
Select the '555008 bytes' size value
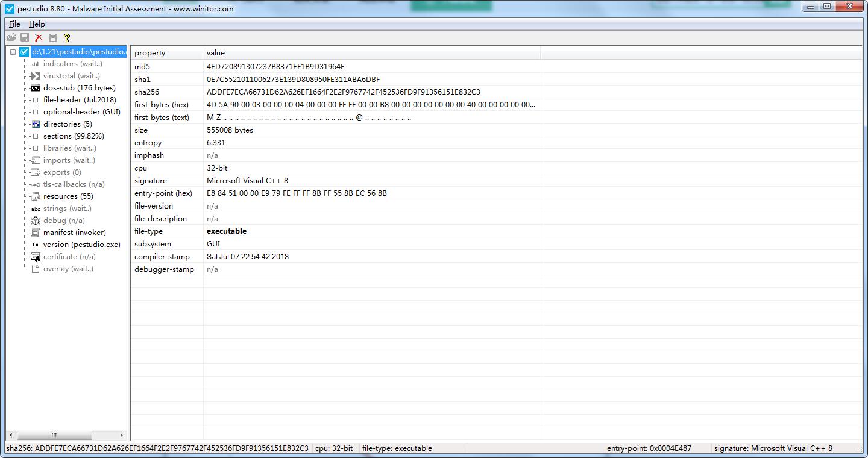[230, 130]
